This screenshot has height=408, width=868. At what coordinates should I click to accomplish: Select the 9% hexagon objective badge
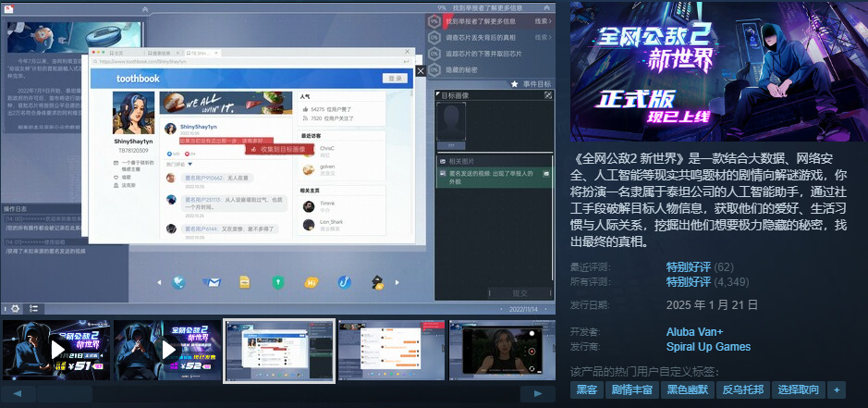(x=434, y=21)
